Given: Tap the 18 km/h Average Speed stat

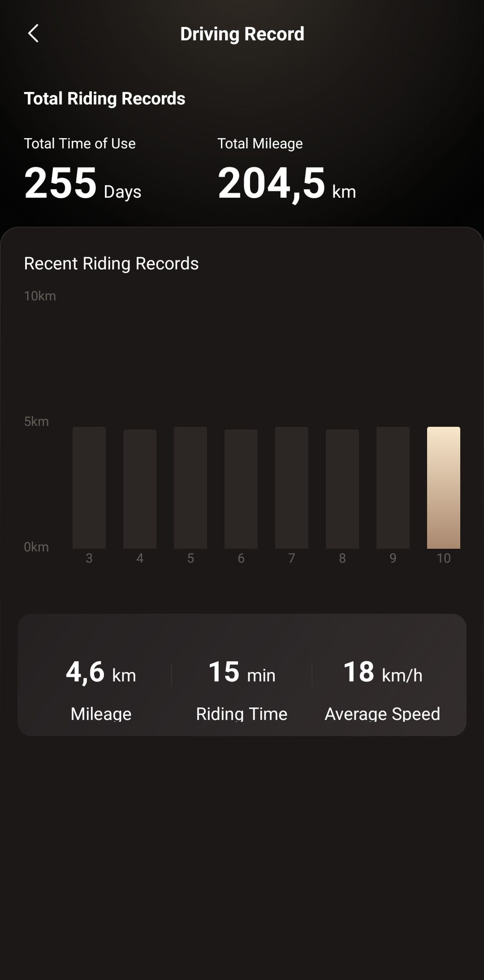Looking at the screenshot, I should click(382, 673).
